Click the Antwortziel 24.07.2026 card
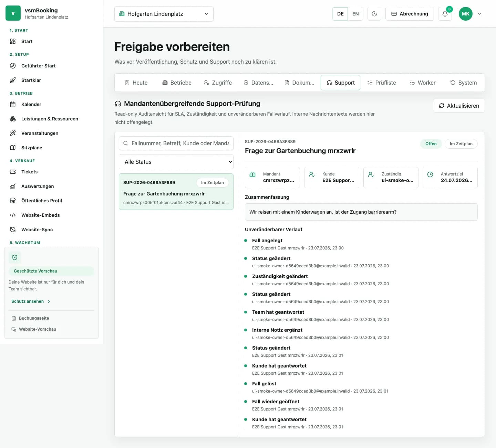This screenshot has height=448, width=496. (x=450, y=178)
